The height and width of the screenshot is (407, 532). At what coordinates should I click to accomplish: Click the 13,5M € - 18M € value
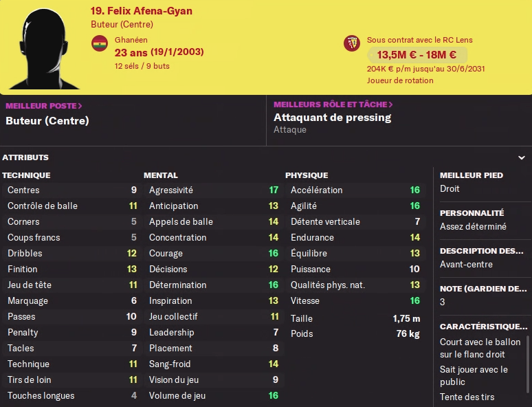(416, 56)
